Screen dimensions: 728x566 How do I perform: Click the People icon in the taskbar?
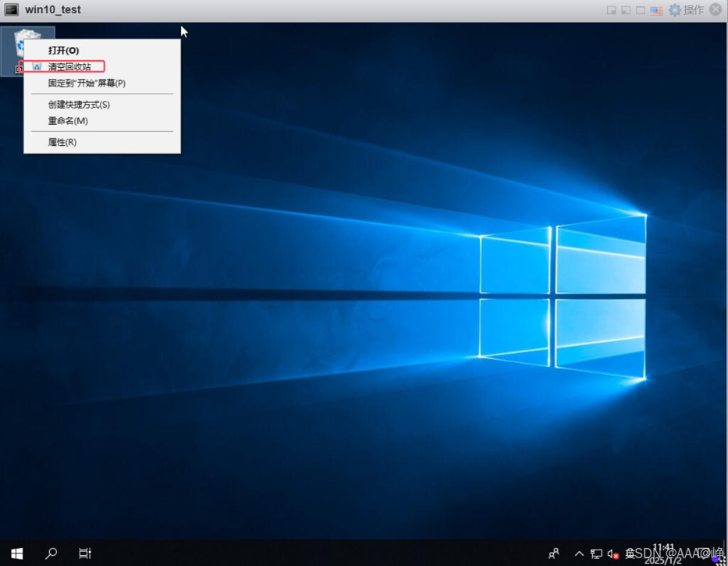(554, 554)
